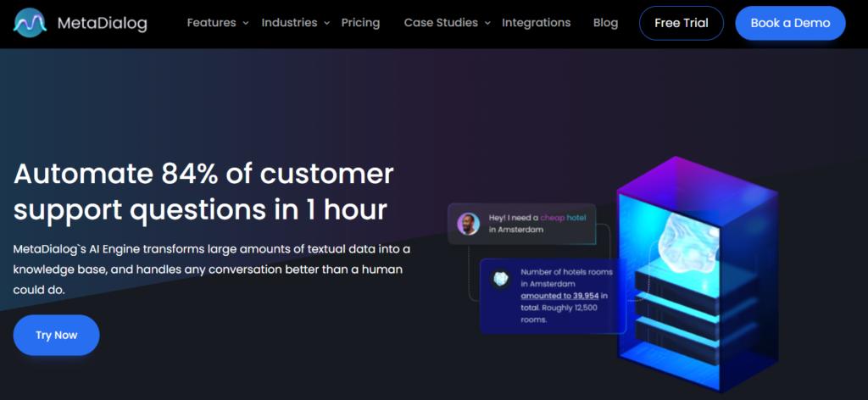Open the Case Studies menu item
Screen dimensions: 868x400
[441, 23]
